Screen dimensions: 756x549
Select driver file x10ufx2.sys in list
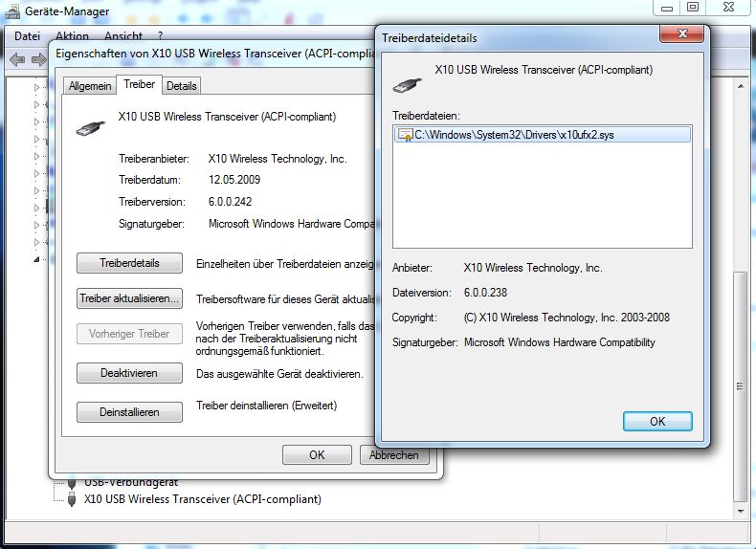(x=543, y=135)
